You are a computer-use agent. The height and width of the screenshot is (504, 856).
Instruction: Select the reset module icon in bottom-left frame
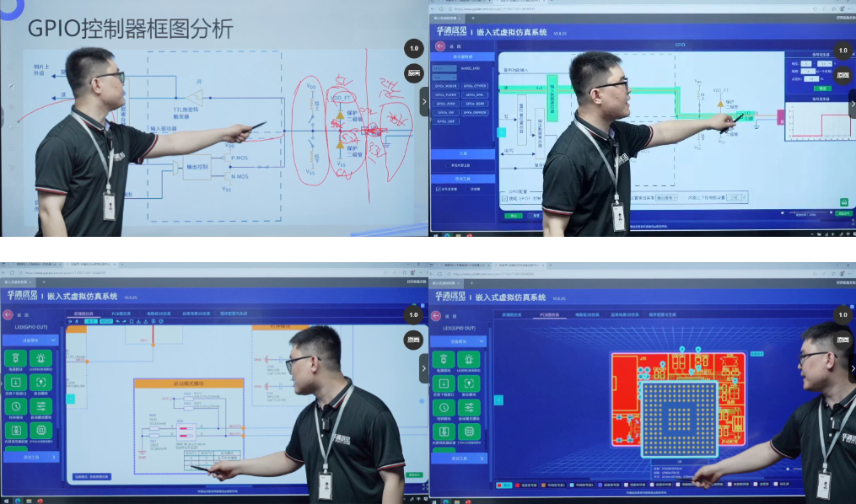point(40,383)
